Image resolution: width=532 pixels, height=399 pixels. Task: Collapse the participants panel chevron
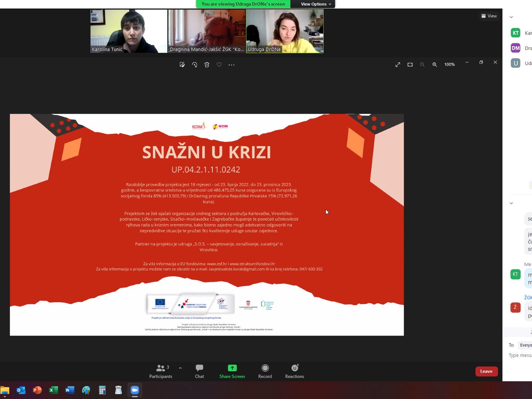coord(511,17)
